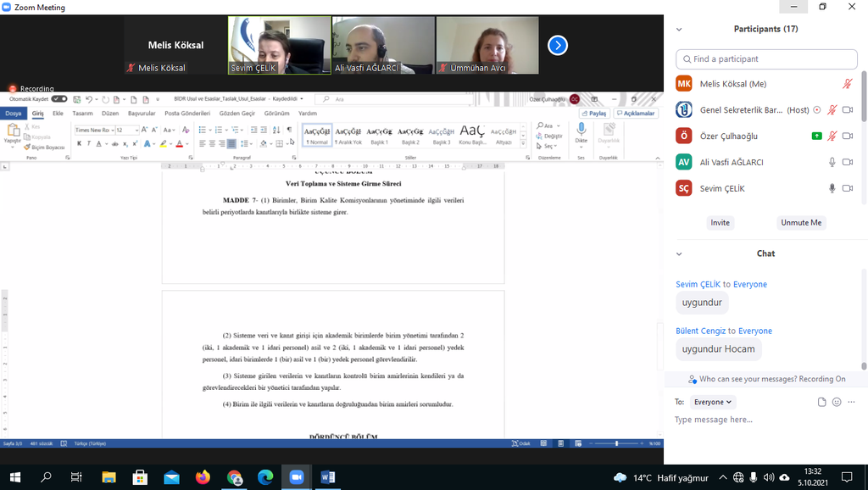
Task: Collapse the Chat panel with the chevron
Action: tap(679, 253)
